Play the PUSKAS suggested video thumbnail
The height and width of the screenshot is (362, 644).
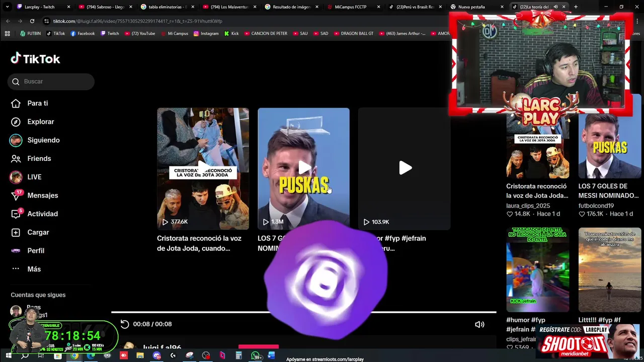point(303,168)
